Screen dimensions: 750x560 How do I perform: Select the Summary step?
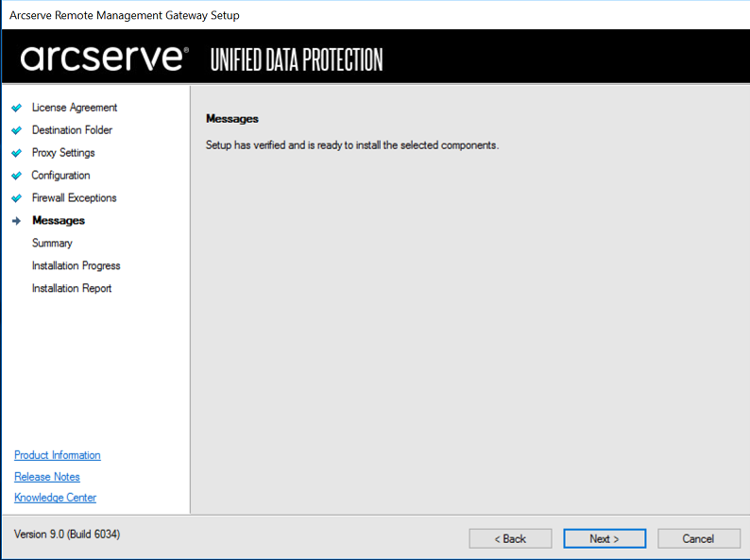(52, 243)
